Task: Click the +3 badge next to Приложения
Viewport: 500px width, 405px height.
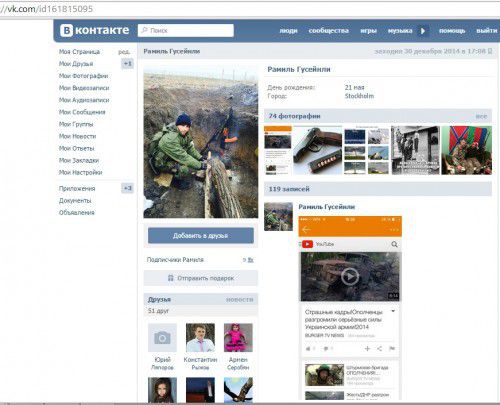Action: tap(127, 188)
